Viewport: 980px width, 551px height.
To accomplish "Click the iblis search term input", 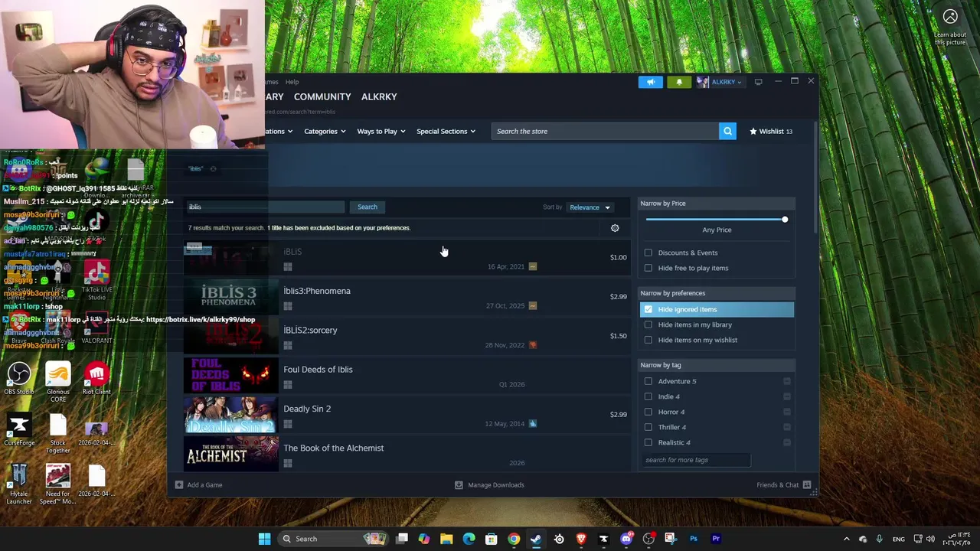I will click(x=266, y=207).
